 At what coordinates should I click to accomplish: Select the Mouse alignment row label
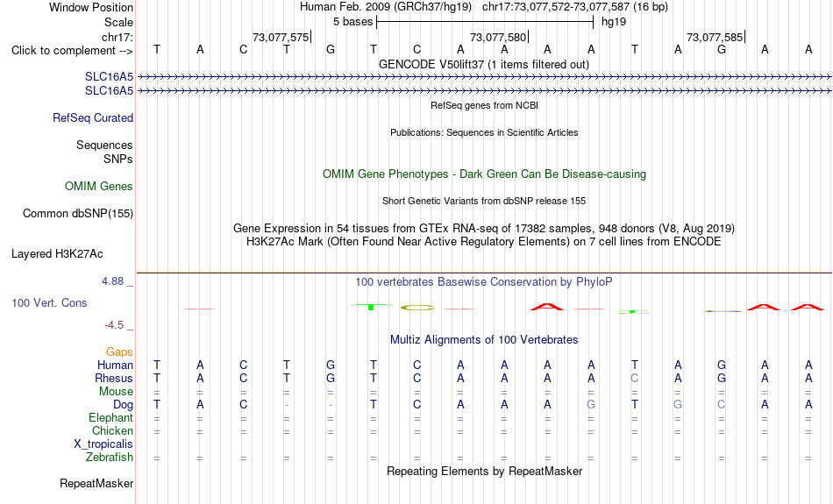click(x=116, y=392)
